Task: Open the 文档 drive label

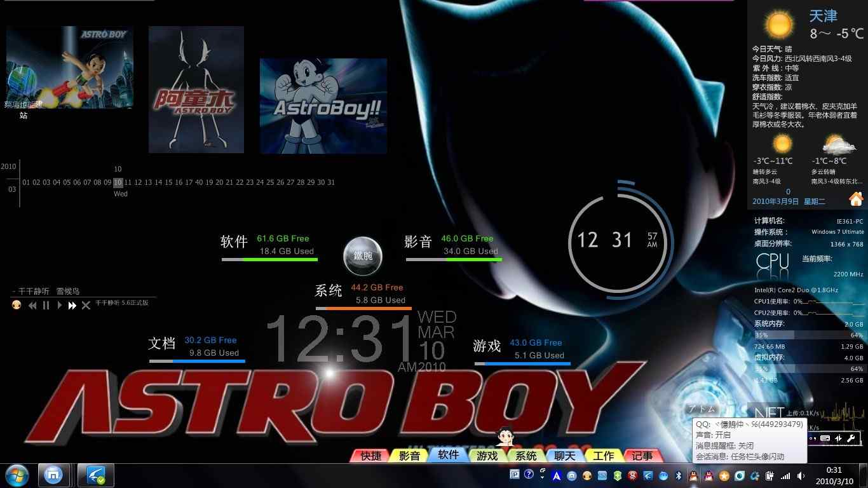Action: [x=161, y=344]
